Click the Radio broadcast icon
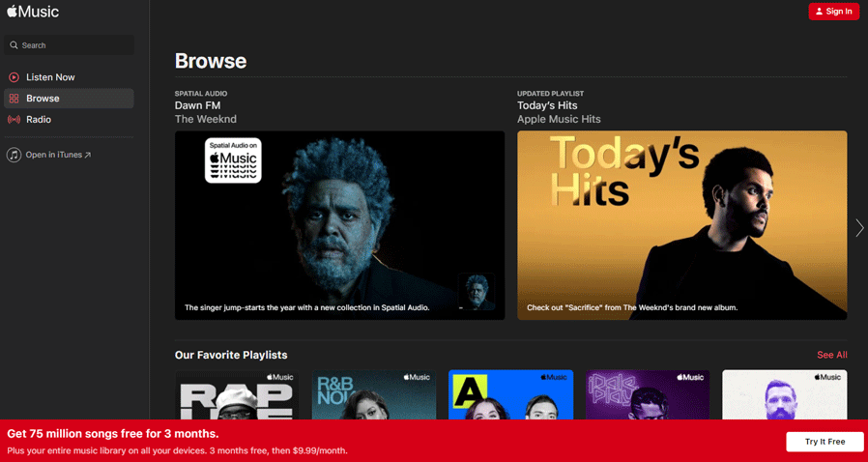Image resolution: width=868 pixels, height=462 pixels. tap(14, 120)
